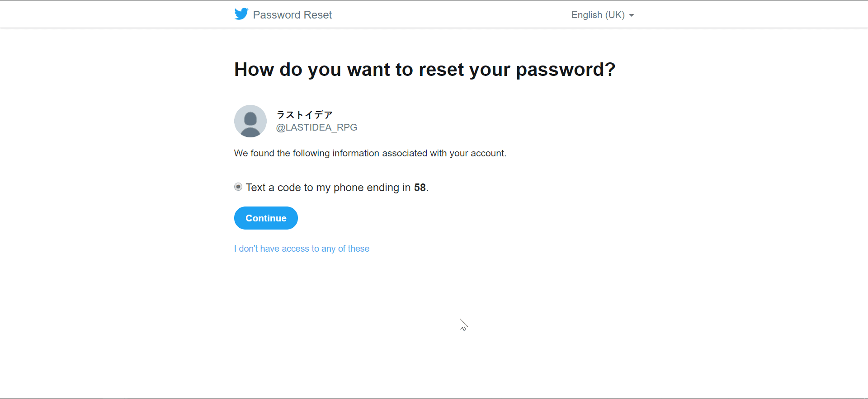This screenshot has width=868, height=399.
Task: Select the text-a-code radio button
Action: click(x=238, y=187)
